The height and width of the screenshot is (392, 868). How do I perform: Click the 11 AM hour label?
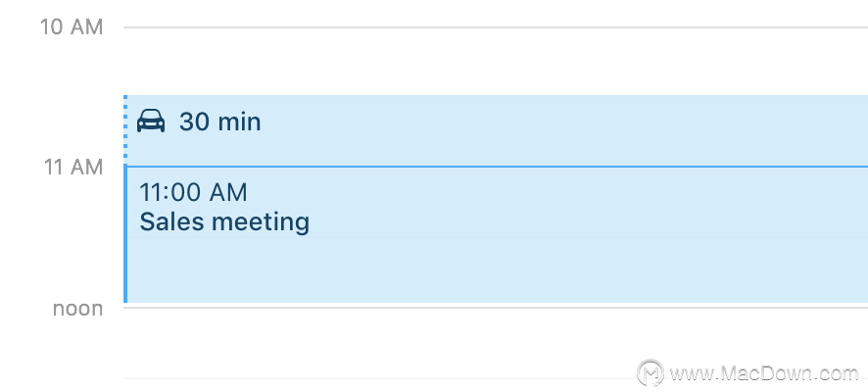(73, 166)
